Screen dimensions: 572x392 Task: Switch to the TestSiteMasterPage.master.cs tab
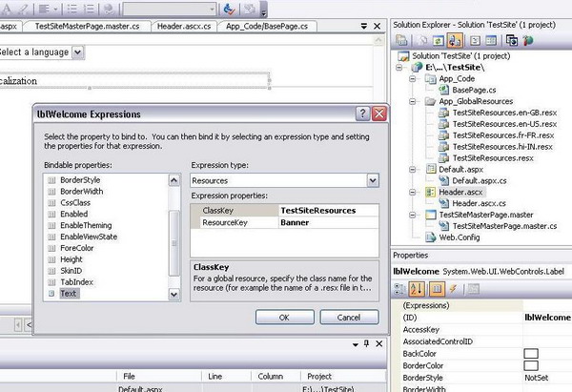[x=87, y=27]
